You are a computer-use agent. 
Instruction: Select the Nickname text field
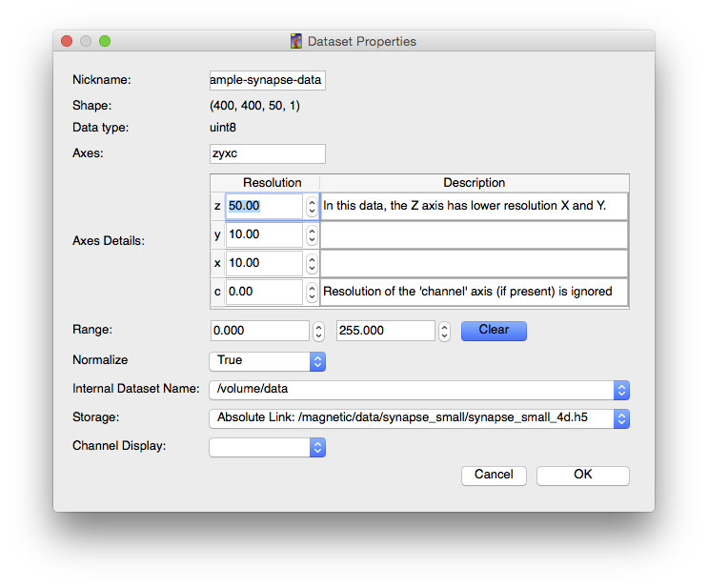pos(268,80)
